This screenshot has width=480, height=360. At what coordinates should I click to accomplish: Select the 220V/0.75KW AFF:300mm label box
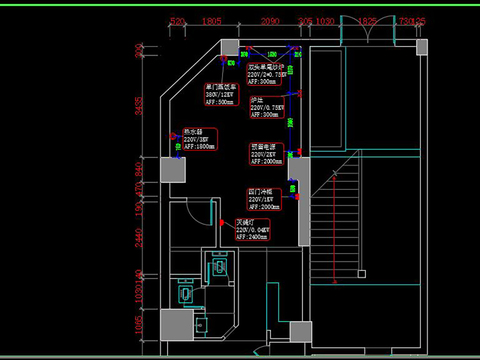click(267, 107)
